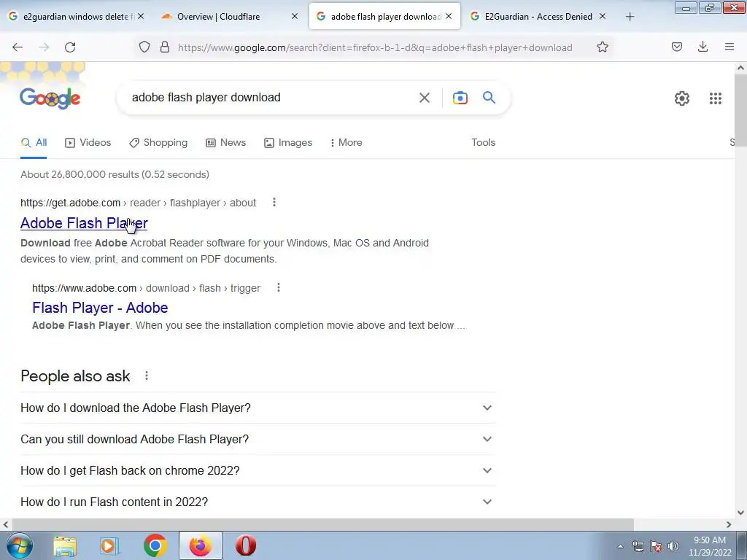Screen dimensions: 747x560
Task: Expand How do I run Flash content in 2022
Action: (x=258, y=502)
